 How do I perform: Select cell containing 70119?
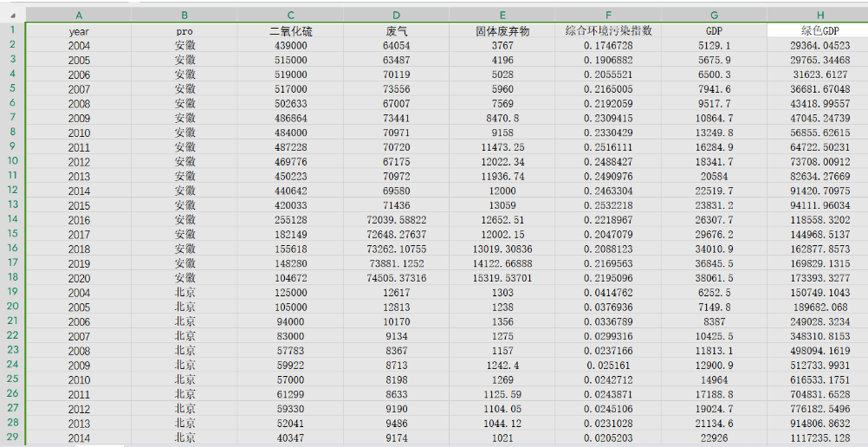click(397, 74)
